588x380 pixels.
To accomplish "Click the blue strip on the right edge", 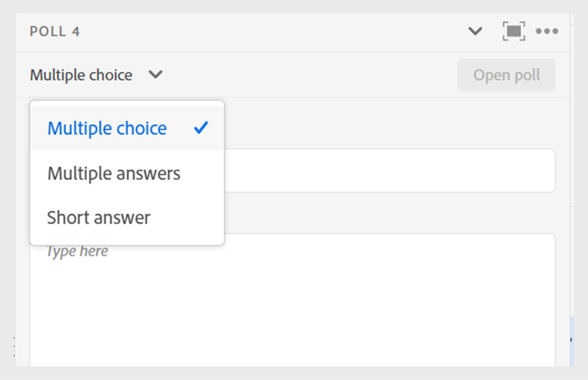I will point(571,340).
